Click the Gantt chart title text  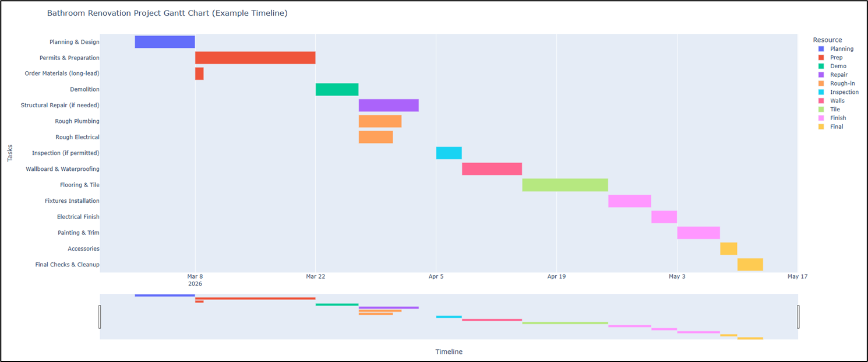coord(167,13)
